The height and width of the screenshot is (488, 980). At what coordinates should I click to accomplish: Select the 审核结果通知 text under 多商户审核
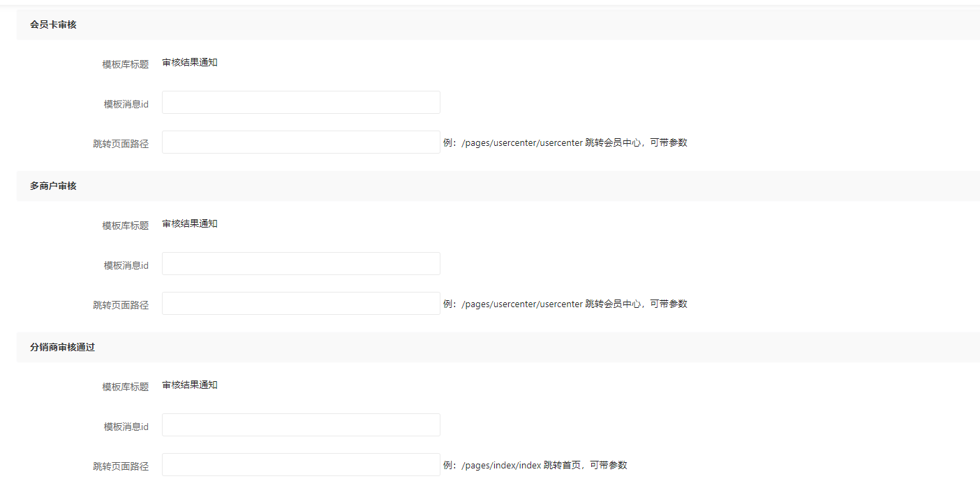[x=190, y=224]
